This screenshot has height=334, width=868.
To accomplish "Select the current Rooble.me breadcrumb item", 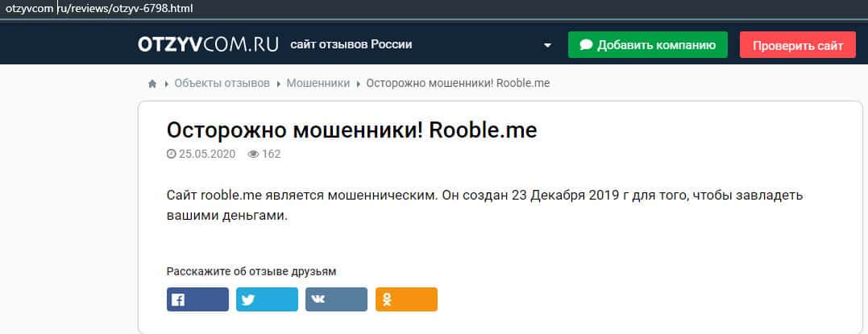I will (x=458, y=84).
